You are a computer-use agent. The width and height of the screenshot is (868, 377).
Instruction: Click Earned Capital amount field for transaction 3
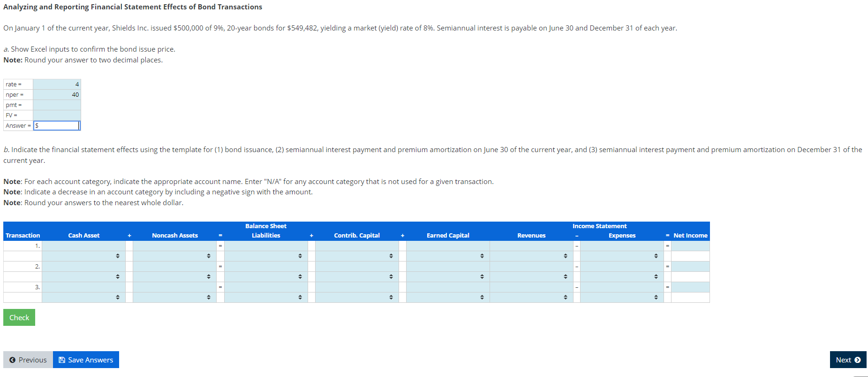(448, 287)
